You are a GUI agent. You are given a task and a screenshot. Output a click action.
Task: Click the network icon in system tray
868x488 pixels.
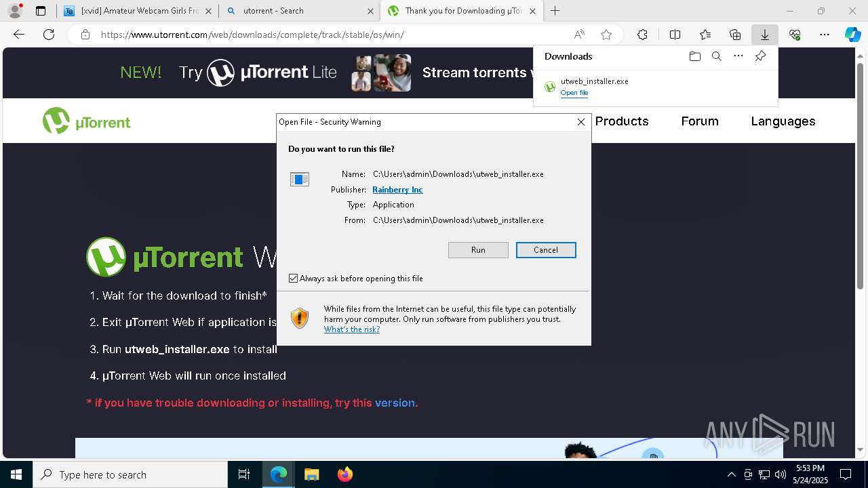tap(764, 474)
